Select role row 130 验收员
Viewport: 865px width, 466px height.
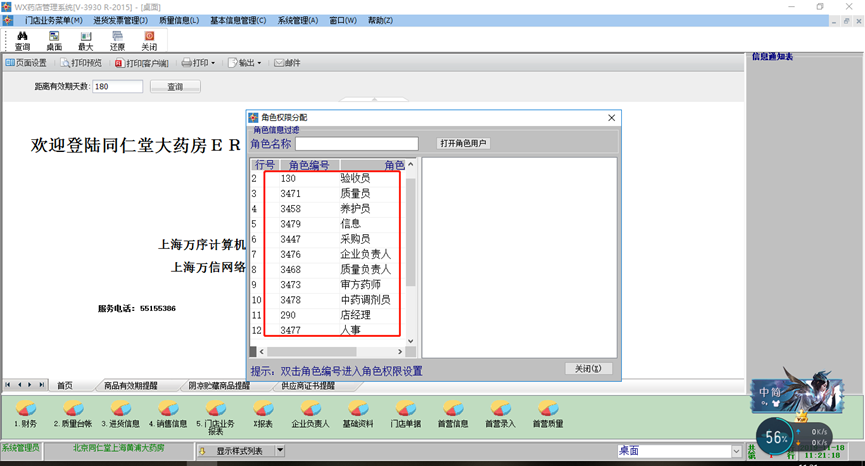(x=328, y=178)
